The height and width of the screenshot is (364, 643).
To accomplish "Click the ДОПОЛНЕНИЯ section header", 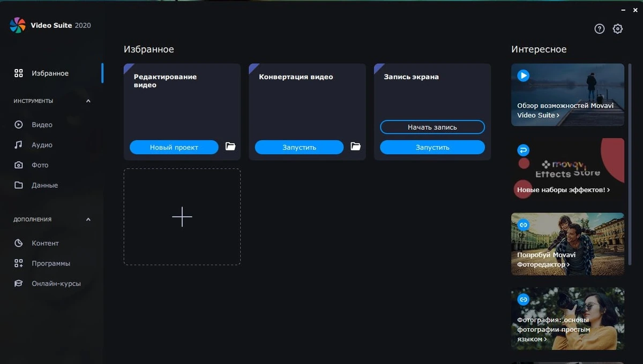I will coord(33,219).
